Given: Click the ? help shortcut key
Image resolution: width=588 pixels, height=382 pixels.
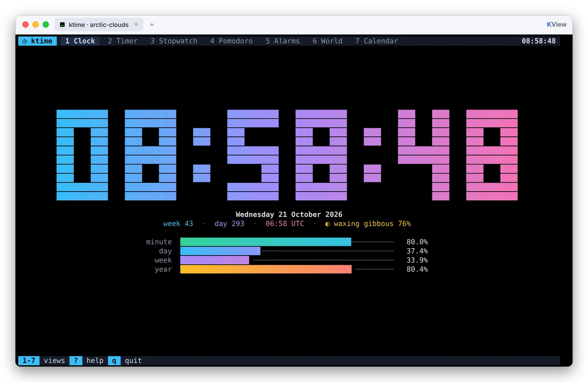Looking at the screenshot, I should coord(76,361).
